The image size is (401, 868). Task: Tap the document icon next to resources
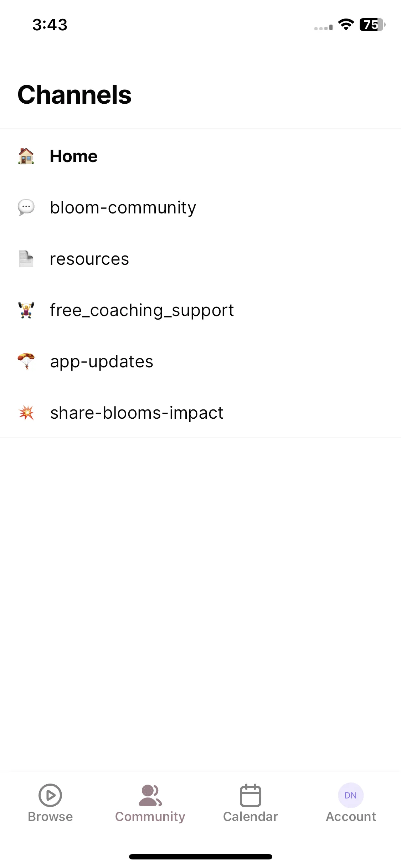click(26, 259)
